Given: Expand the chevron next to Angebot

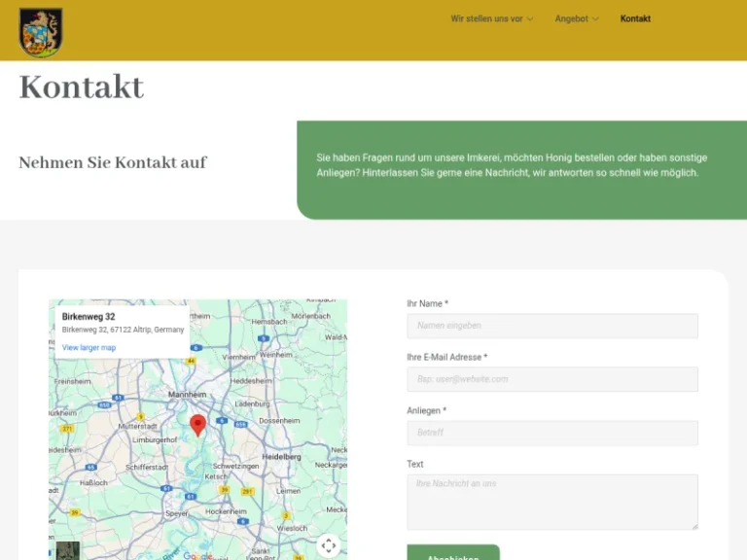Looking at the screenshot, I should [595, 19].
